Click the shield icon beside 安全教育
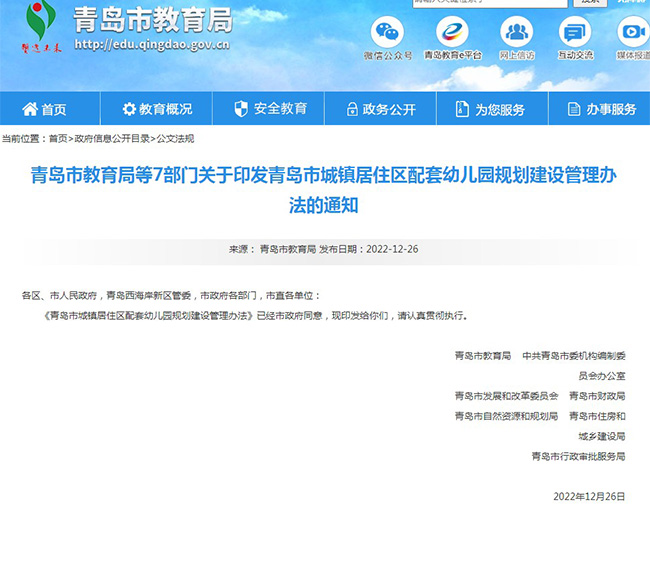 coord(241,109)
